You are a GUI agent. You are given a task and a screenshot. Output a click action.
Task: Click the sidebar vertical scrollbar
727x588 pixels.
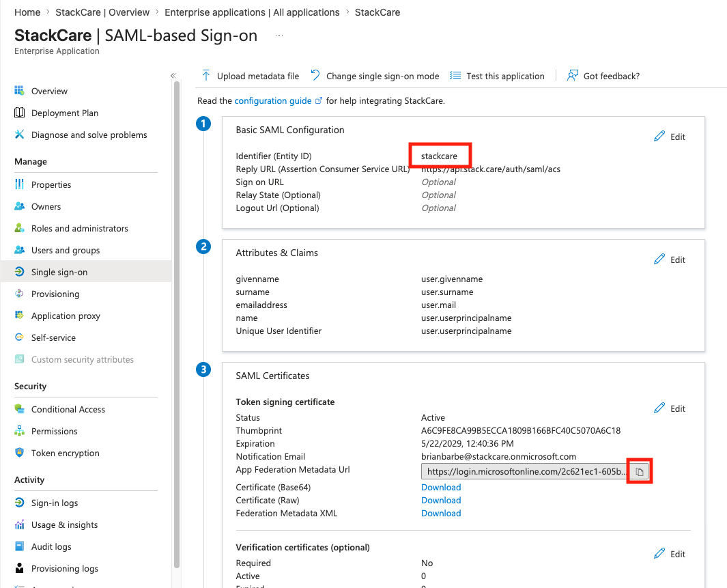(176, 324)
